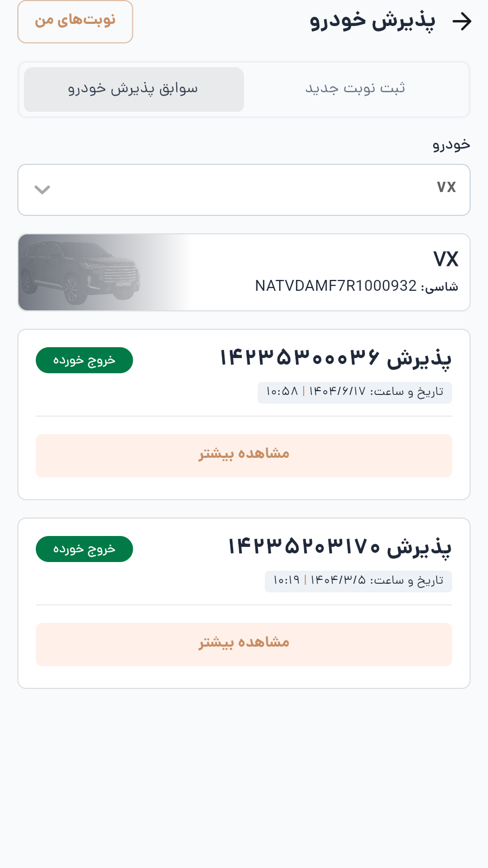Click خروج خورده badge on reception ۱۴۲۳۵۳۰۰۰۳۶
The height and width of the screenshot is (868, 488).
click(x=84, y=360)
